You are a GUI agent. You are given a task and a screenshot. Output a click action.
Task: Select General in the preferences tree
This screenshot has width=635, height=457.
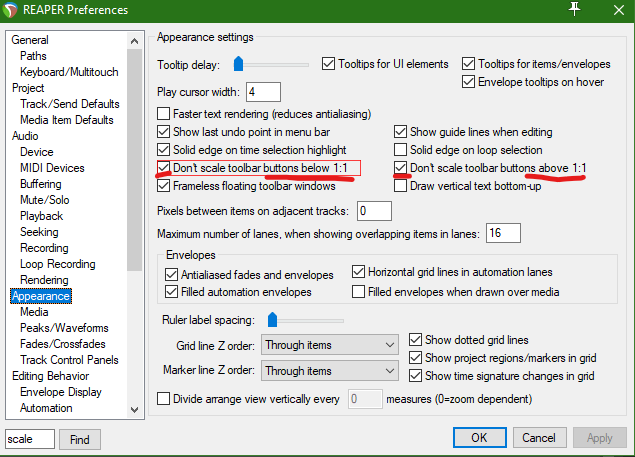(x=30, y=40)
